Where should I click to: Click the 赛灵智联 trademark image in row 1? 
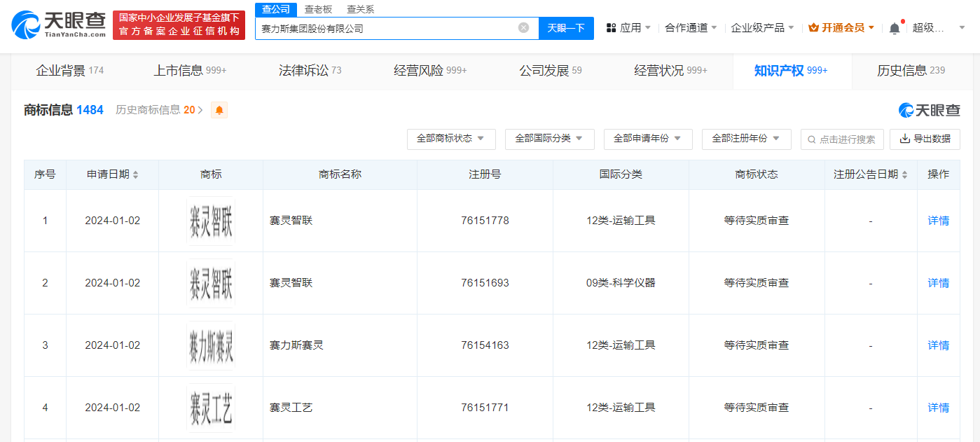tap(211, 221)
